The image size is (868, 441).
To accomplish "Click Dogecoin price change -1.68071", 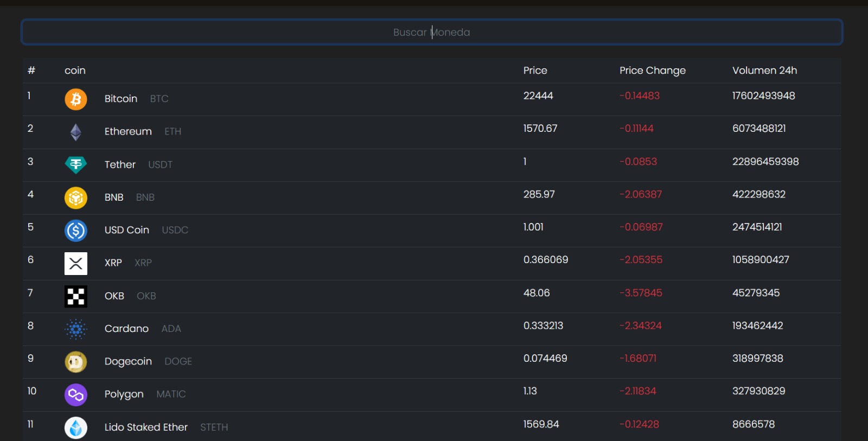I will click(638, 359).
